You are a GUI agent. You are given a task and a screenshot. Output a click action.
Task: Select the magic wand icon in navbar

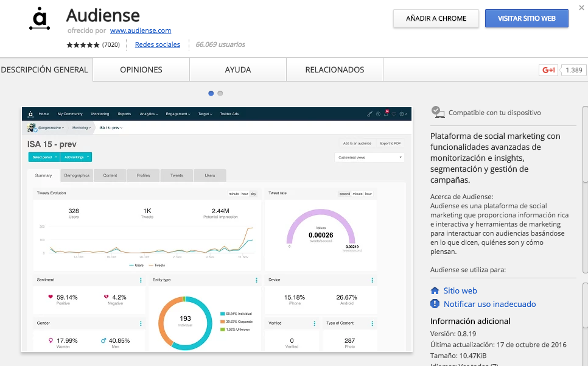pyautogui.click(x=370, y=114)
